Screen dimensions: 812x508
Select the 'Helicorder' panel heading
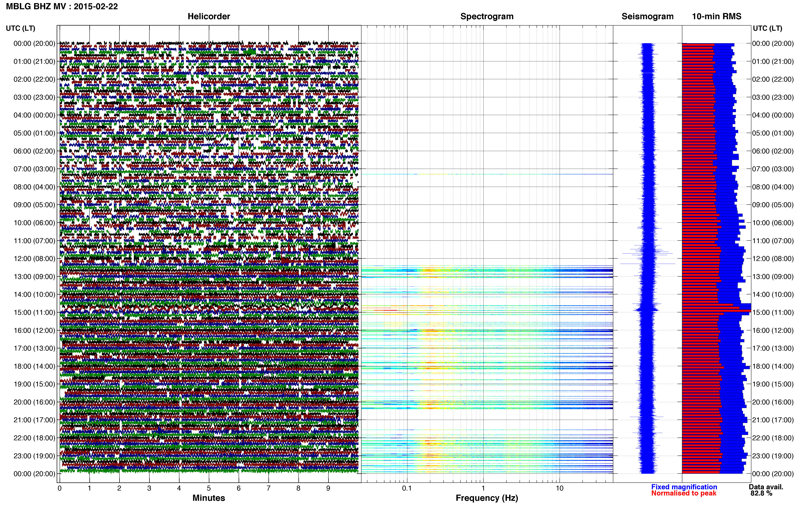tap(209, 16)
